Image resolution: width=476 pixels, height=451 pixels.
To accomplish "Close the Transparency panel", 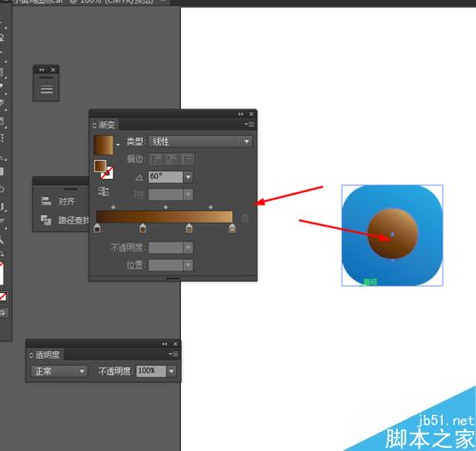I will [x=175, y=344].
